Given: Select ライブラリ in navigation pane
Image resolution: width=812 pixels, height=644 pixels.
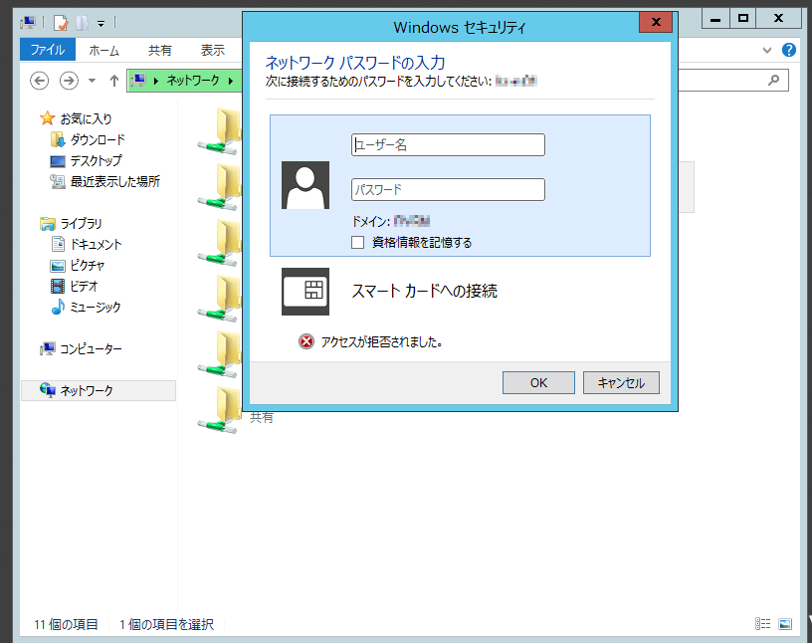Looking at the screenshot, I should 81,223.
